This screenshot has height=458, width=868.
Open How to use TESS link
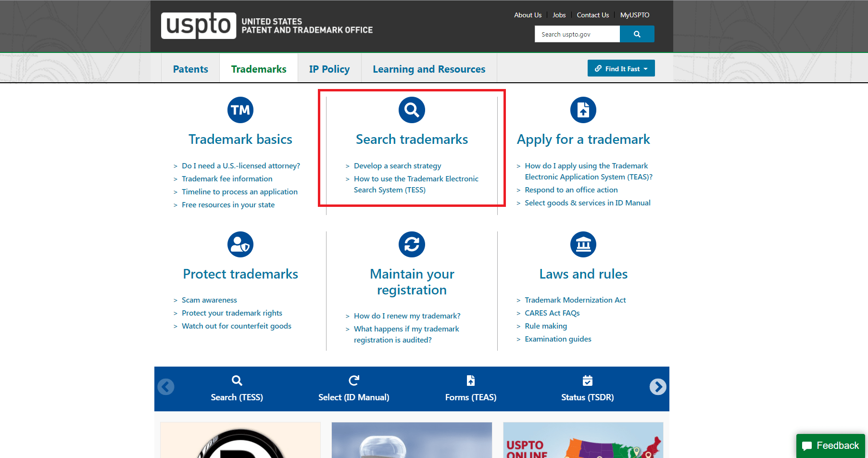(416, 184)
